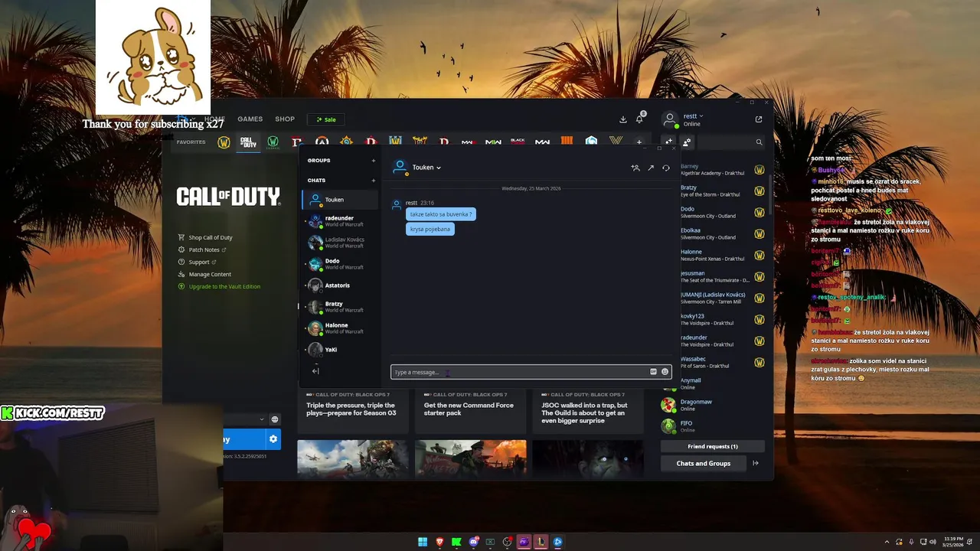
Task: Show hidden system tray icons chevron
Action: coord(887,542)
